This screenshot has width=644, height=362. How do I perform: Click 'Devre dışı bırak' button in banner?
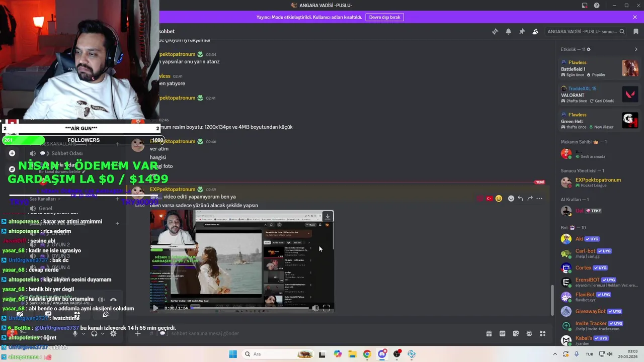[x=385, y=17]
